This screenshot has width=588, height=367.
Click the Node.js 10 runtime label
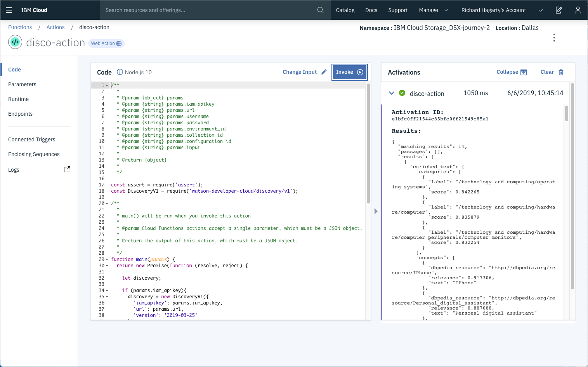tap(138, 72)
